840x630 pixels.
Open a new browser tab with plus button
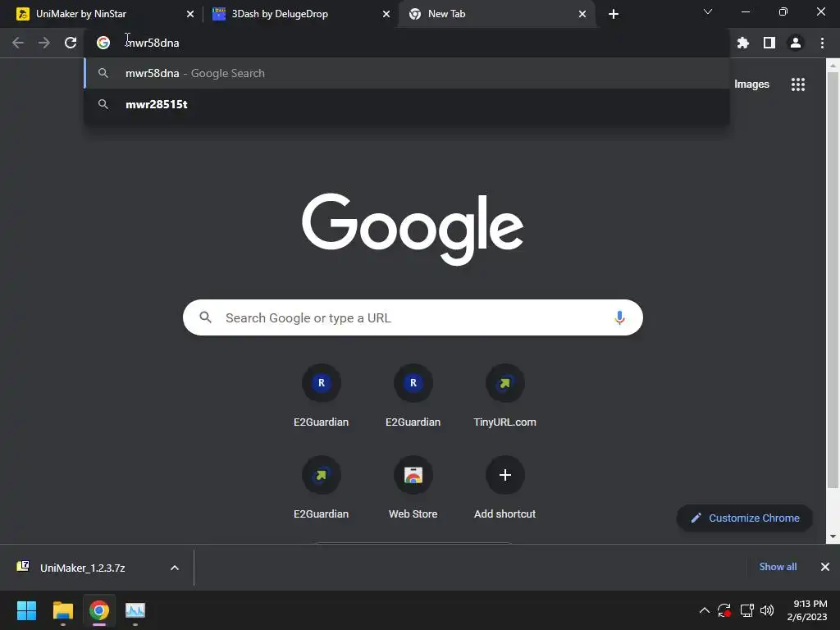(614, 14)
